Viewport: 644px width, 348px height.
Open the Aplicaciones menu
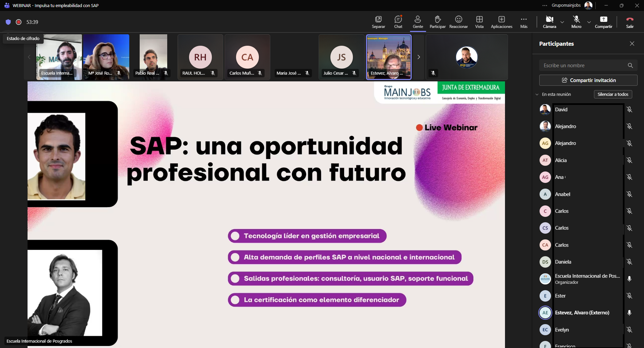pyautogui.click(x=501, y=22)
